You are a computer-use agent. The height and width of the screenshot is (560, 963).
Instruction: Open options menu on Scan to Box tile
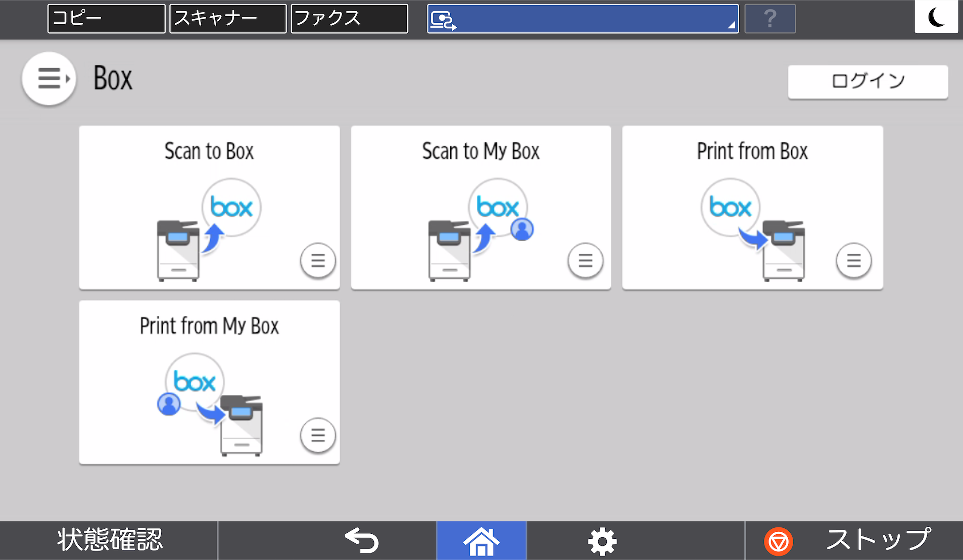(x=317, y=261)
